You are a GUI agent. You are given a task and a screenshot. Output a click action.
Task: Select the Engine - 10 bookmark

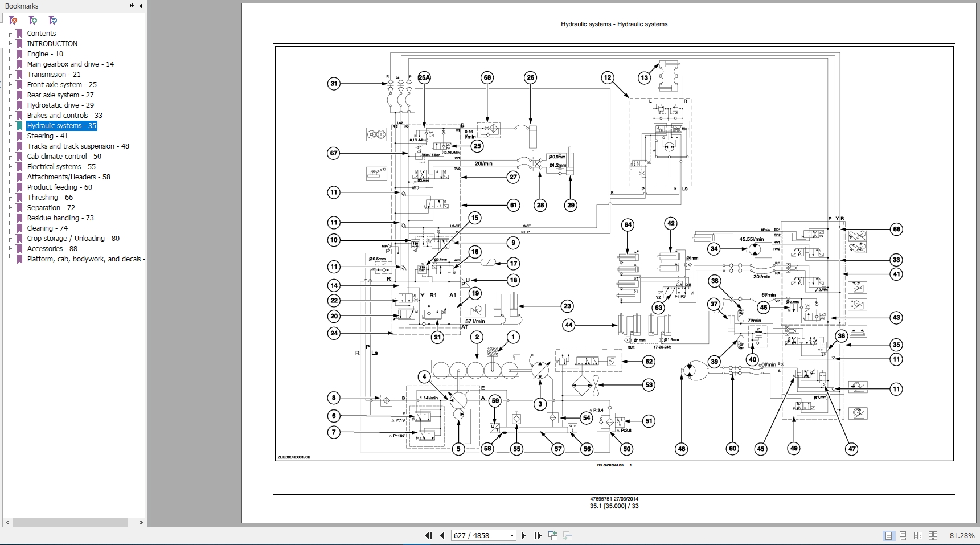click(x=45, y=54)
